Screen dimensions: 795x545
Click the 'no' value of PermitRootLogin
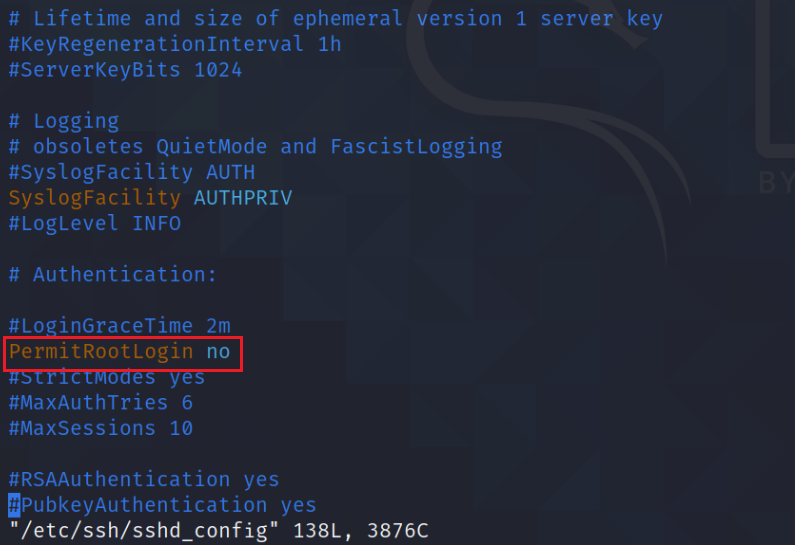tap(218, 352)
